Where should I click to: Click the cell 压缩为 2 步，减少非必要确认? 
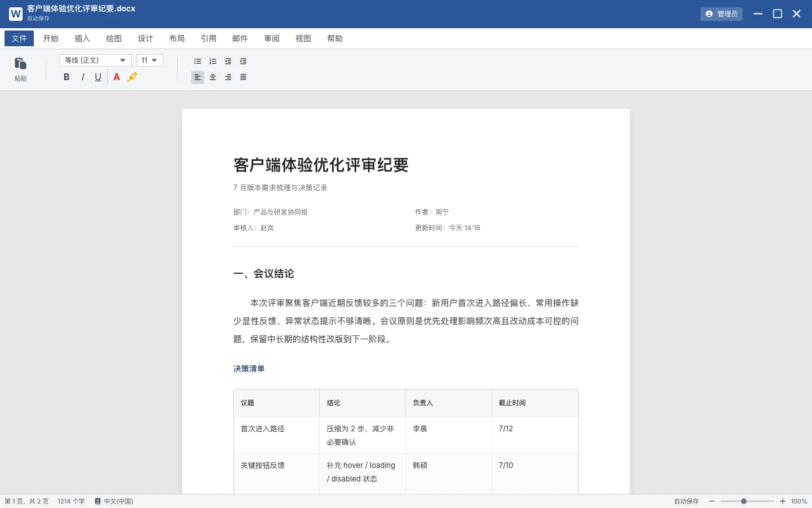[x=363, y=435]
